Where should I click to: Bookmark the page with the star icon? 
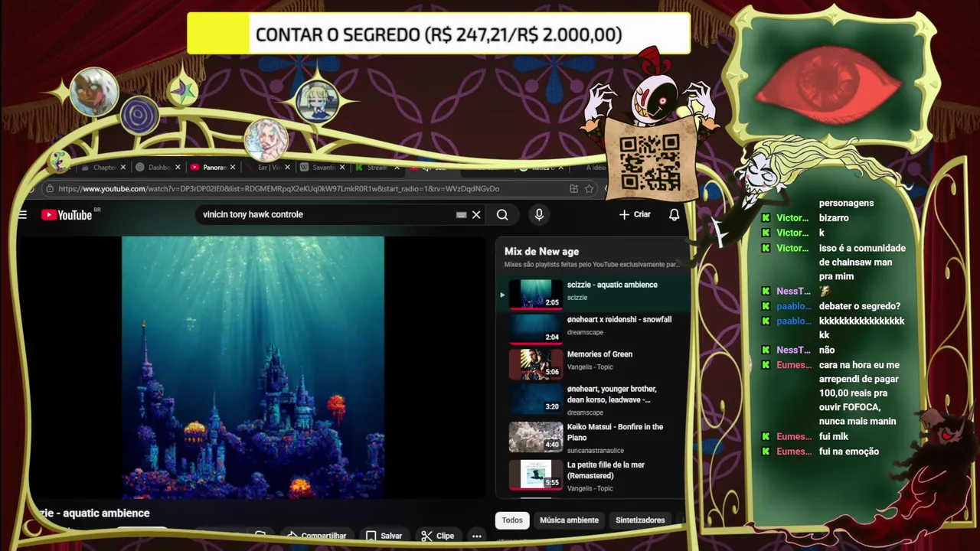[x=590, y=189]
